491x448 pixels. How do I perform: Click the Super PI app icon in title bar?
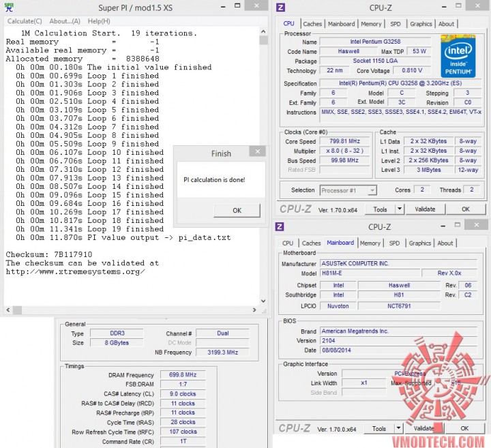pos(9,8)
